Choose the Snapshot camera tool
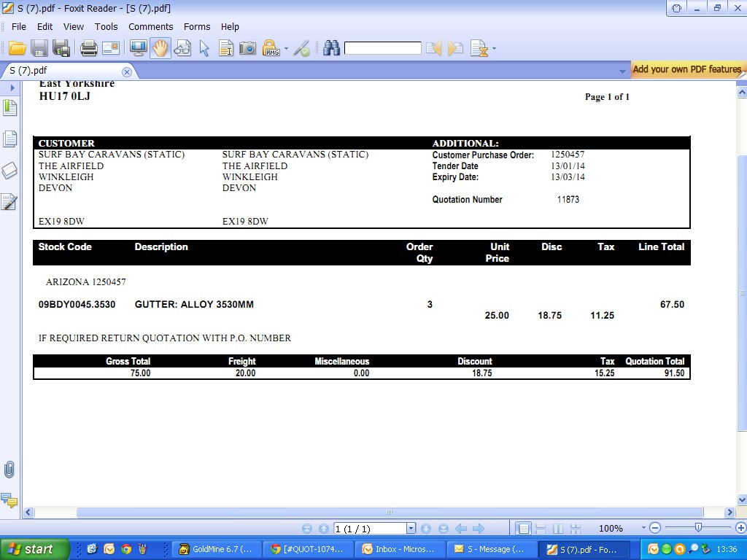747x560 pixels. [248, 49]
